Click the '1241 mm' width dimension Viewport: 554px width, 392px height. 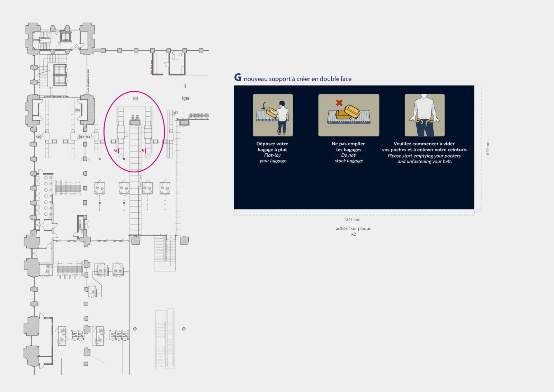click(x=352, y=219)
